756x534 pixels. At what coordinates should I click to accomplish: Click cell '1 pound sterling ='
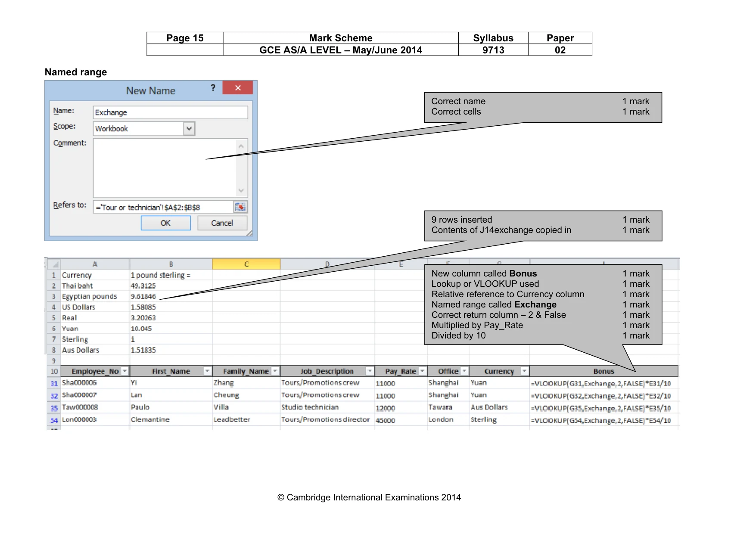pyautogui.click(x=171, y=275)
